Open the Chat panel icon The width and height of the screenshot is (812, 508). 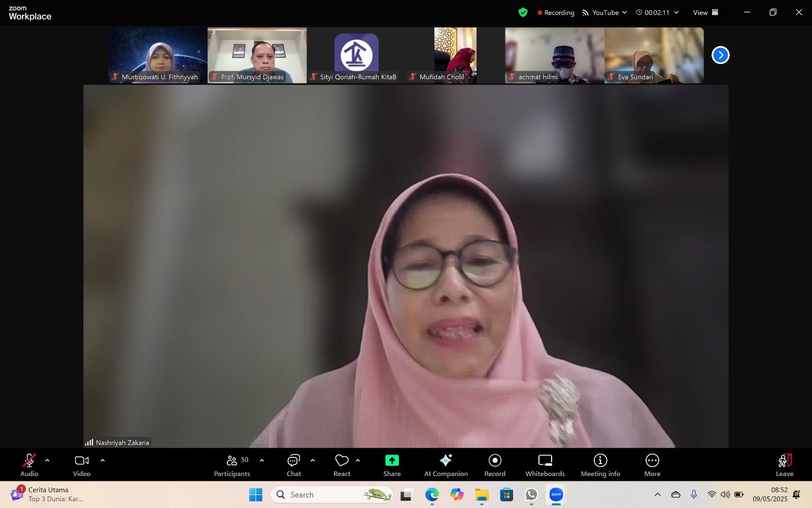pos(293,461)
